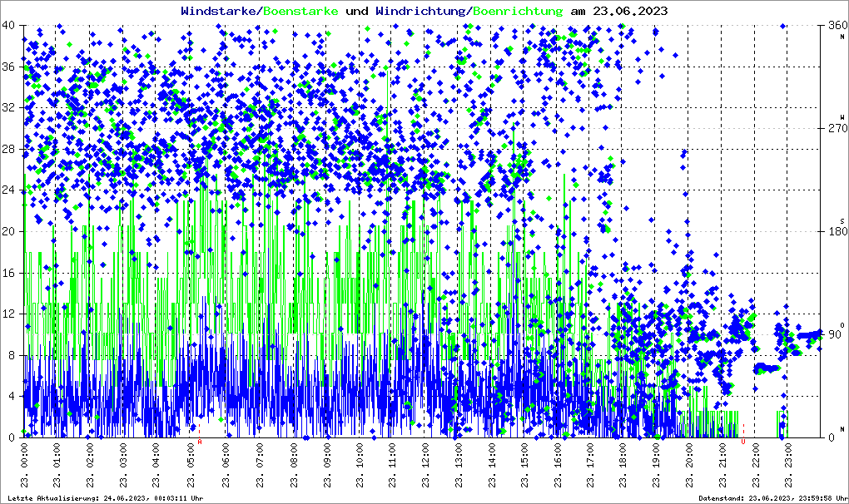Click time axis label '23. 15:00'
The image size is (849, 504).
click(524, 465)
